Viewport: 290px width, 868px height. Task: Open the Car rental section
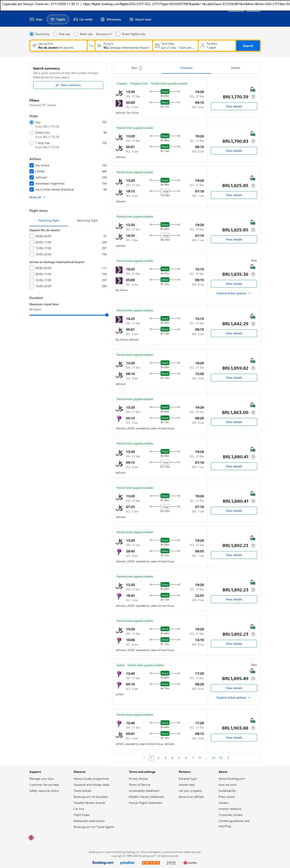coord(83,20)
